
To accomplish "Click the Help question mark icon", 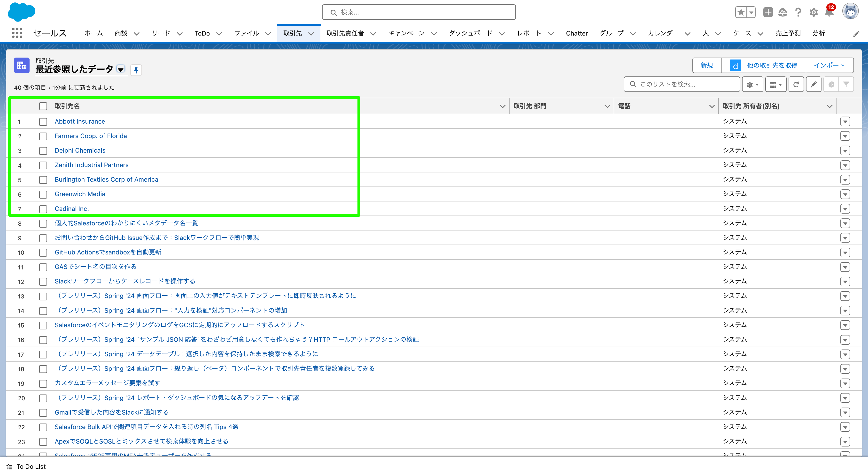I will pyautogui.click(x=798, y=12).
